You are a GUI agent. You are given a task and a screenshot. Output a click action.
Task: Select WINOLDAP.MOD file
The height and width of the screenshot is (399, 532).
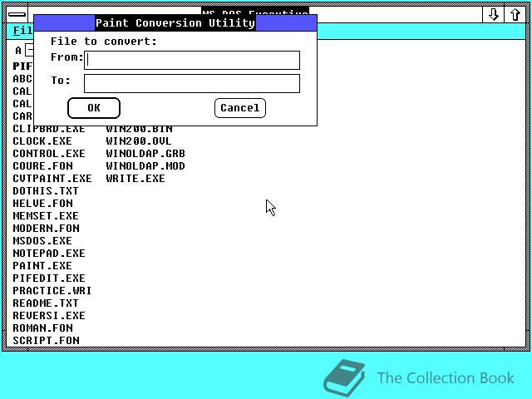click(x=145, y=166)
